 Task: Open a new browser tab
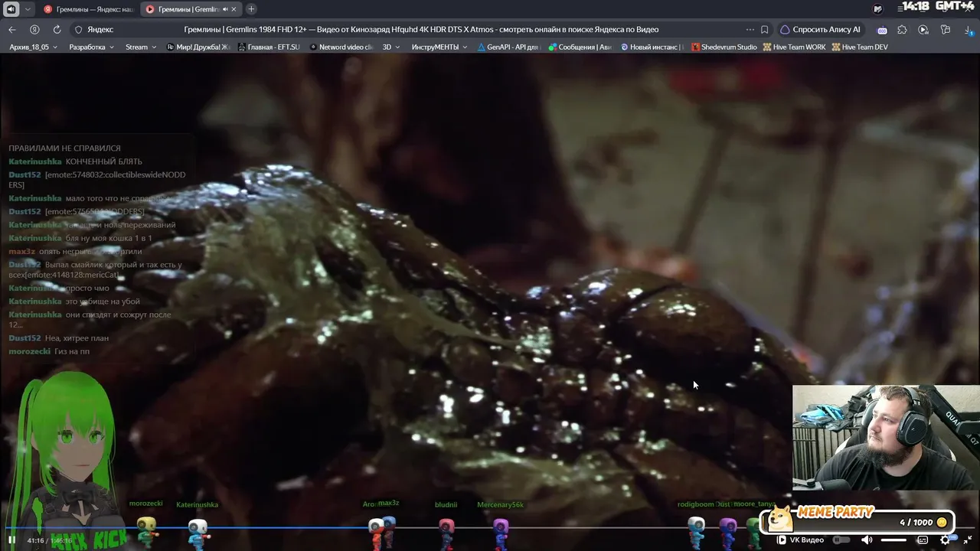(x=251, y=9)
